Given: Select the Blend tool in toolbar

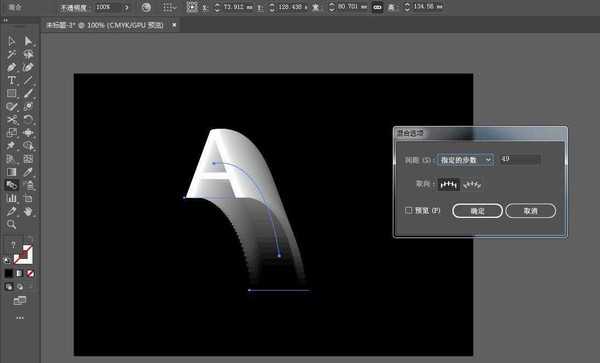Looking at the screenshot, I should coord(11,185).
